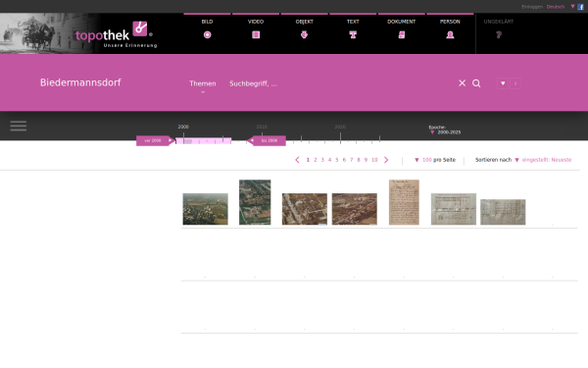Click the 2020 timeline marker
Image resolution: width=588 pixels, height=368 pixels.
point(340,127)
